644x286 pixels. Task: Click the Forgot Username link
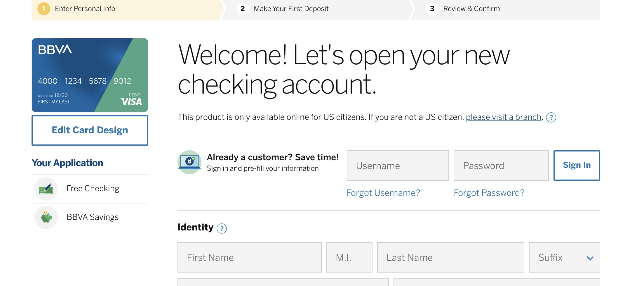[383, 193]
